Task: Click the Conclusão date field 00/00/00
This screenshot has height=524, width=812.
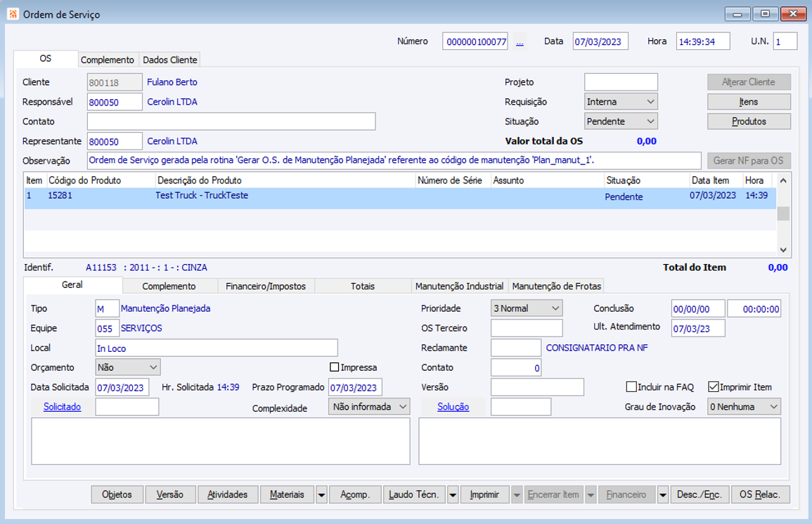Action: coord(698,309)
